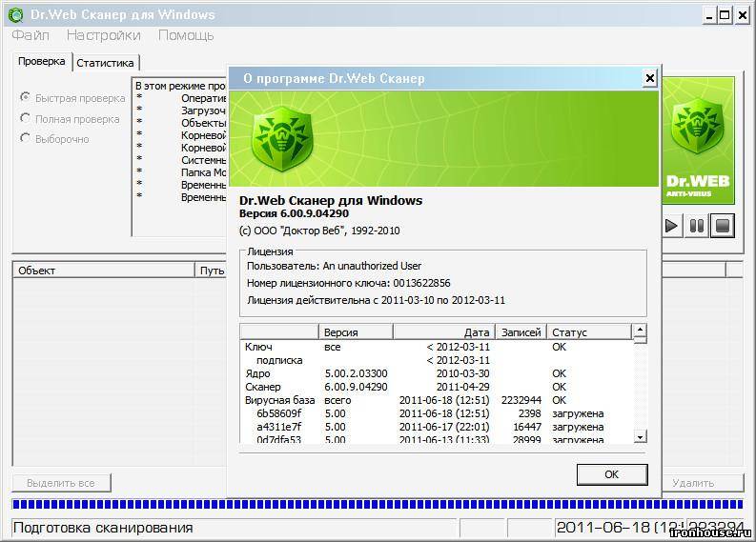The width and height of the screenshot is (756, 542).
Task: Click the Объект column header
Action: [104, 271]
